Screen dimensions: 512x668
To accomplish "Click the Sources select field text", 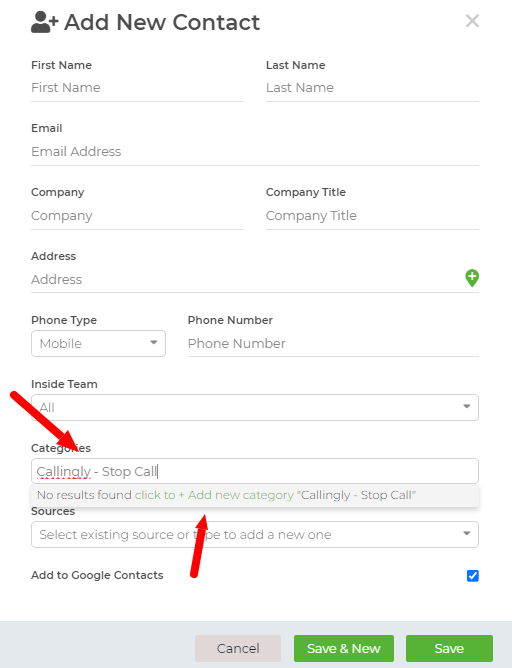I will pyautogui.click(x=185, y=534).
